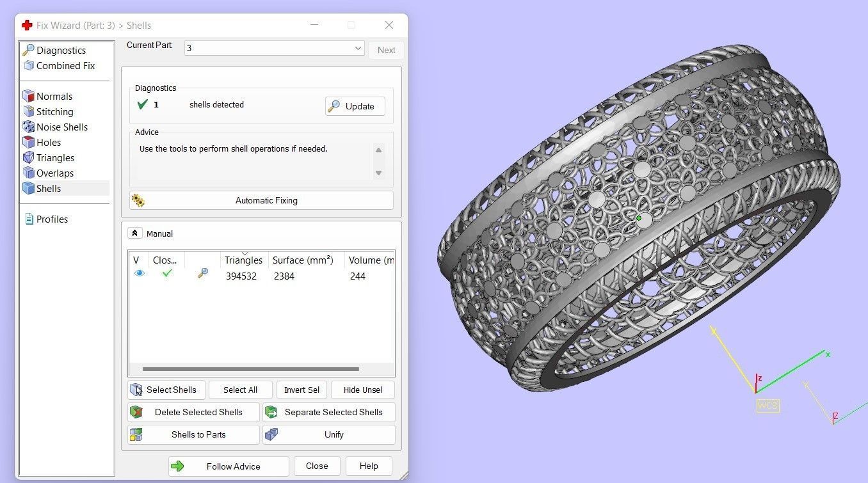Open the Current Part dropdown
Screen dimensions: 868x483
358,49
